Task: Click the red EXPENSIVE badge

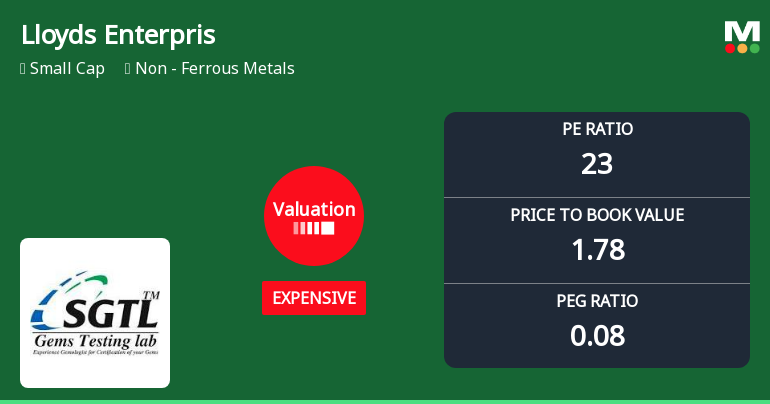Action: click(314, 298)
